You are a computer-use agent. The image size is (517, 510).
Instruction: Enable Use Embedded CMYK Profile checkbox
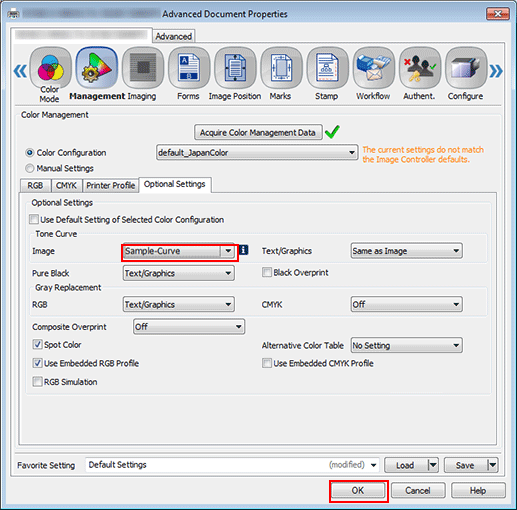(267, 363)
